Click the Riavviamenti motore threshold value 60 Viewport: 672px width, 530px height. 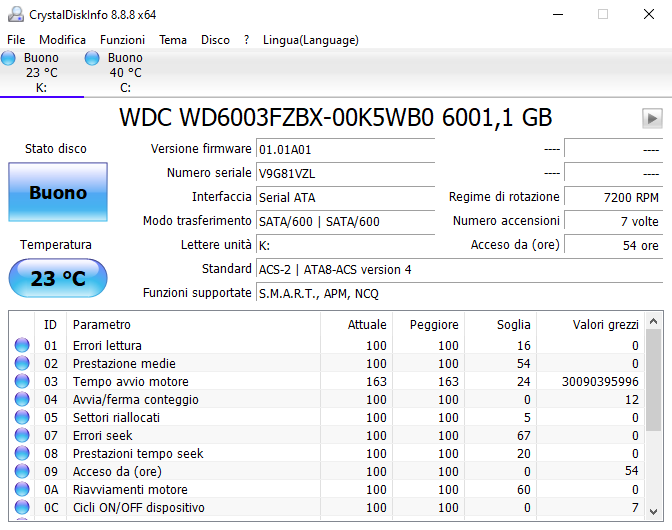[x=524, y=489]
